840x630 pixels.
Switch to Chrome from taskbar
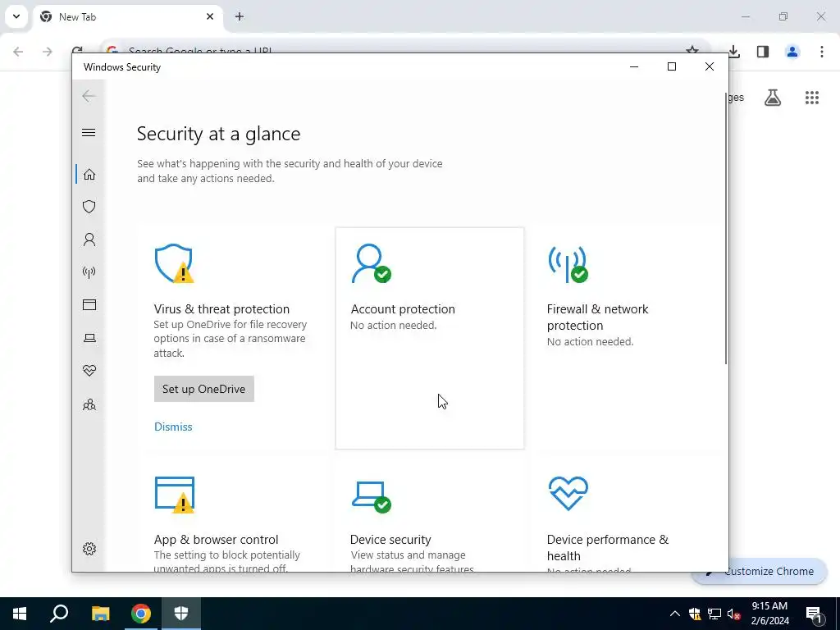[x=141, y=614]
